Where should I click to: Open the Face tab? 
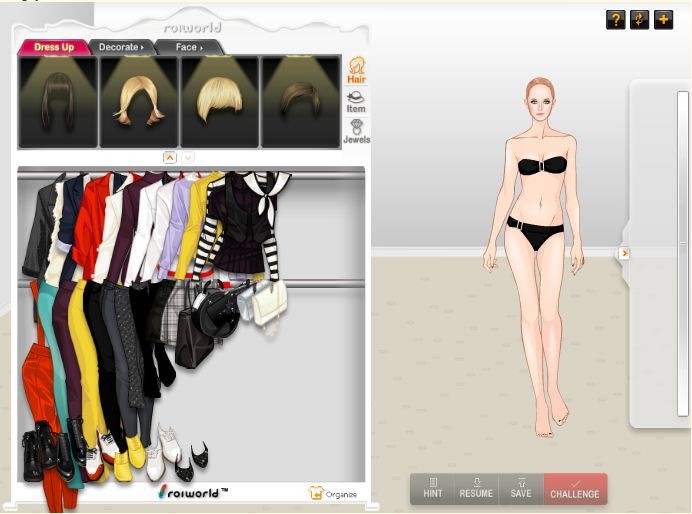click(189, 47)
